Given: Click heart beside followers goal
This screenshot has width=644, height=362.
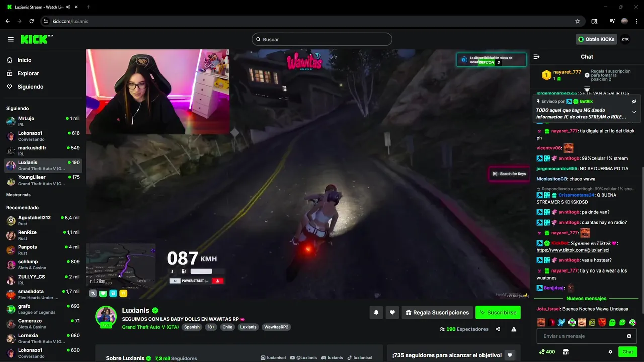Looking at the screenshot, I should [510, 355].
